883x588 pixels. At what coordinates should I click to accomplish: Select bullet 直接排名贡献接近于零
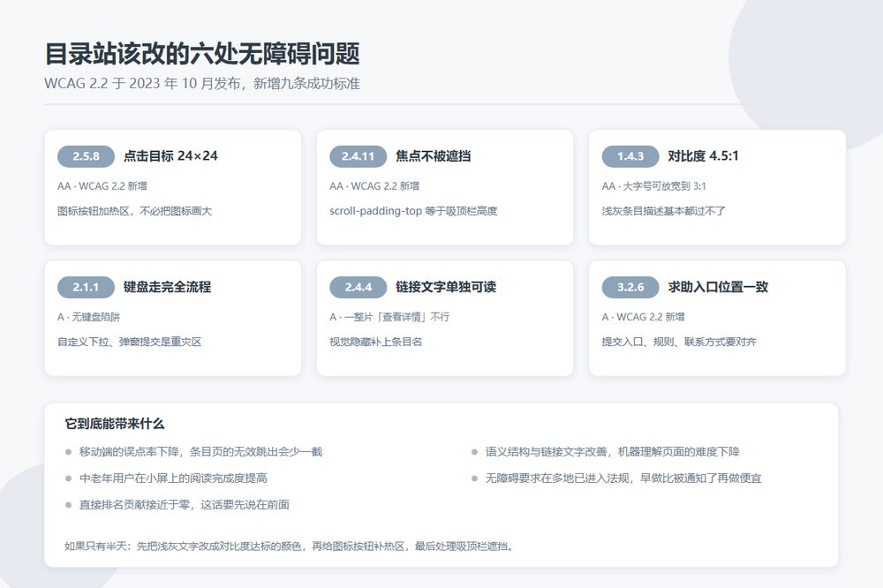point(134,505)
